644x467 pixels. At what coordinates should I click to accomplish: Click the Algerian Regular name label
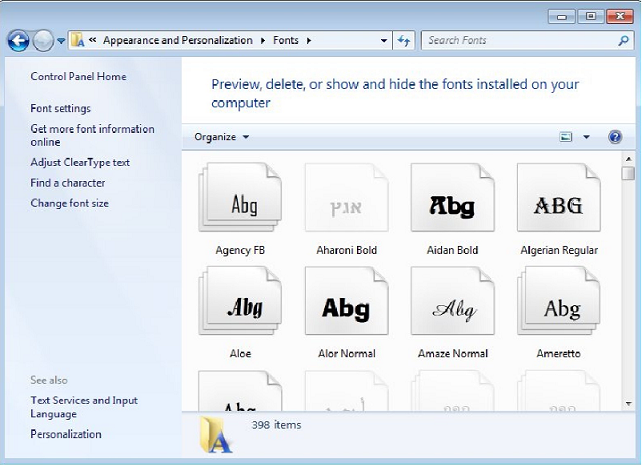coord(559,250)
